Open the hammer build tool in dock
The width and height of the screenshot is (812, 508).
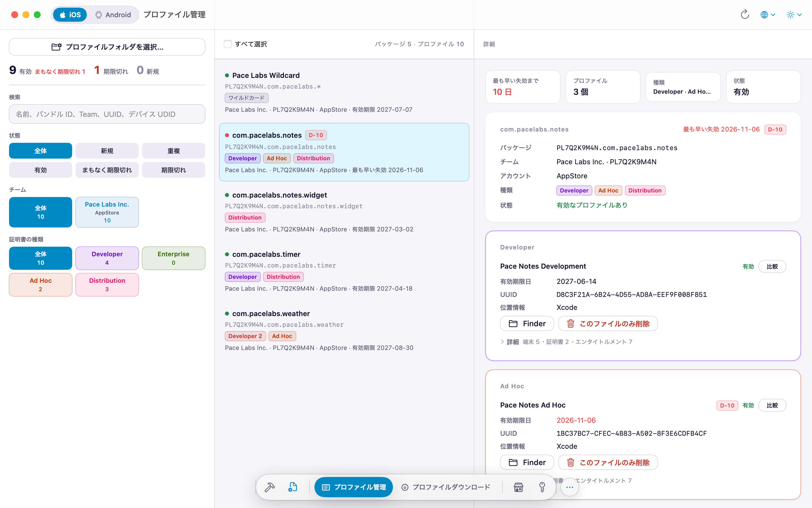pyautogui.click(x=270, y=487)
